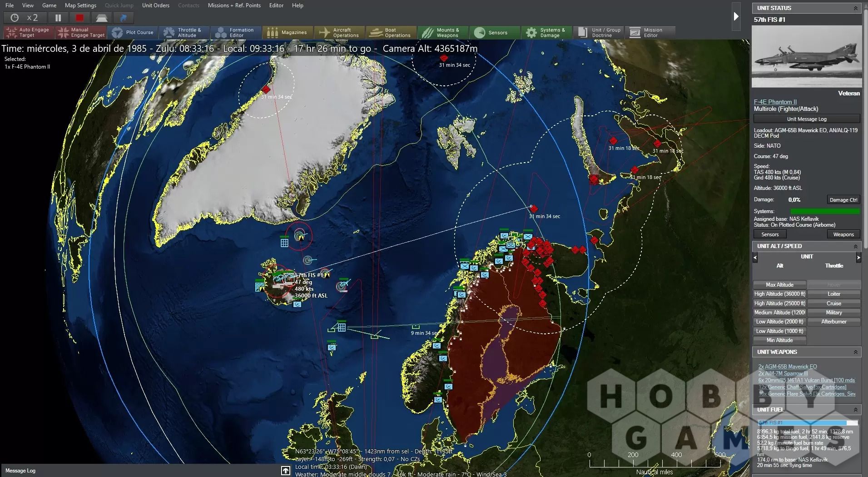Click Sensors button in Unit Status

click(770, 234)
